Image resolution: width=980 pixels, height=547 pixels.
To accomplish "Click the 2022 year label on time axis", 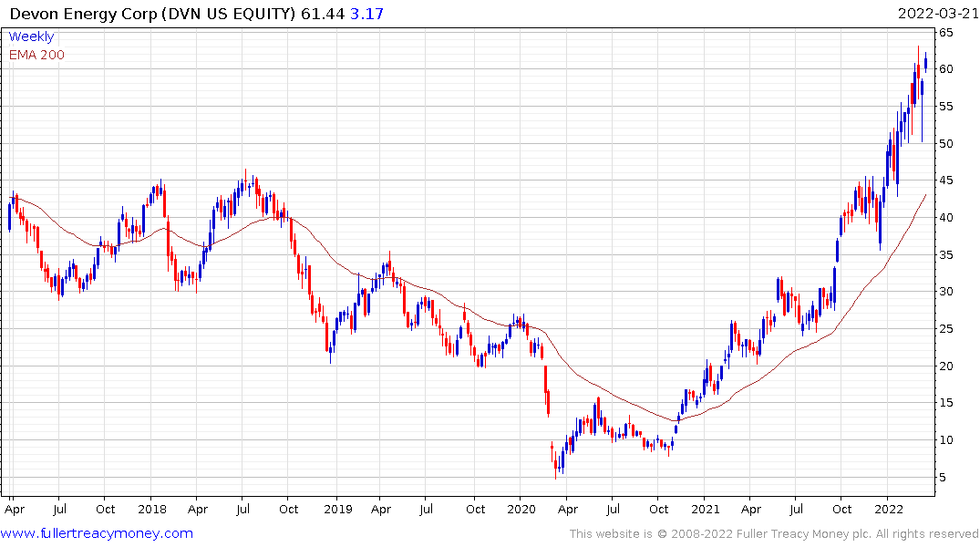I will (888, 509).
